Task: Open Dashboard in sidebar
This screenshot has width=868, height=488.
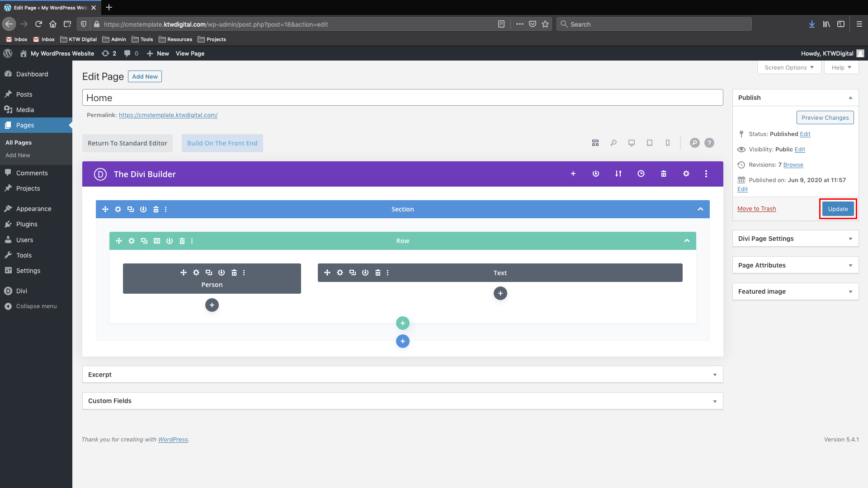Action: point(36,74)
